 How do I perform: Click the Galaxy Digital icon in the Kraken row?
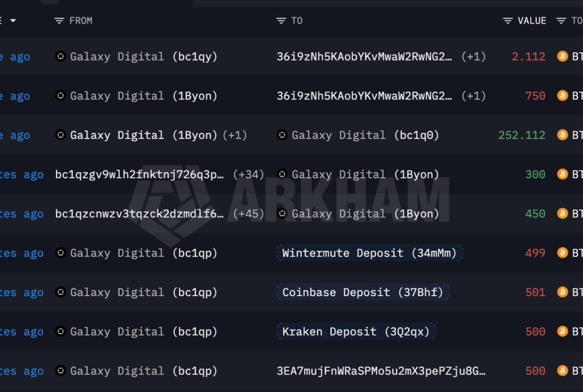coord(60,331)
